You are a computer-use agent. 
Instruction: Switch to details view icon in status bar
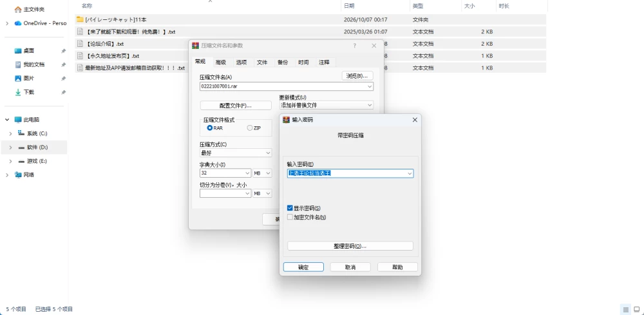pos(626,309)
